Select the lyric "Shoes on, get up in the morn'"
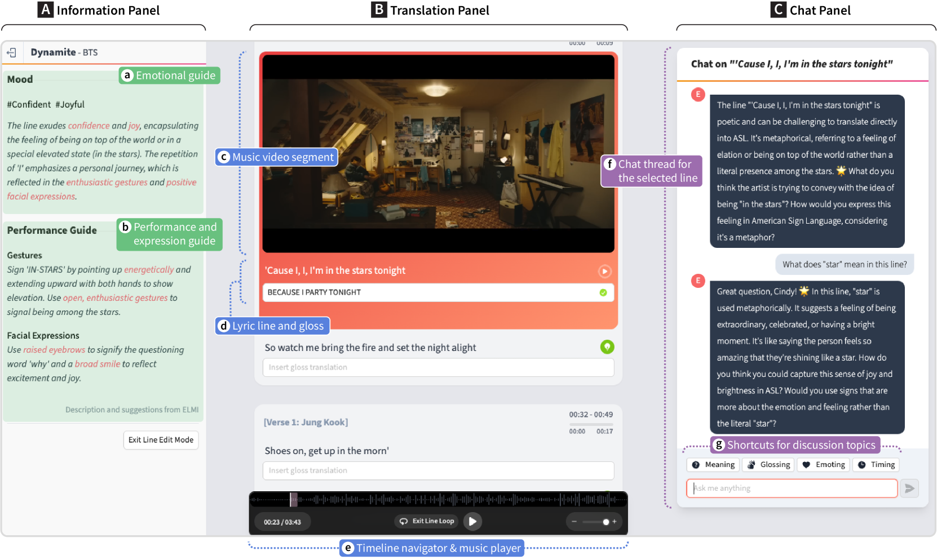The width and height of the screenshot is (937, 560). [327, 451]
